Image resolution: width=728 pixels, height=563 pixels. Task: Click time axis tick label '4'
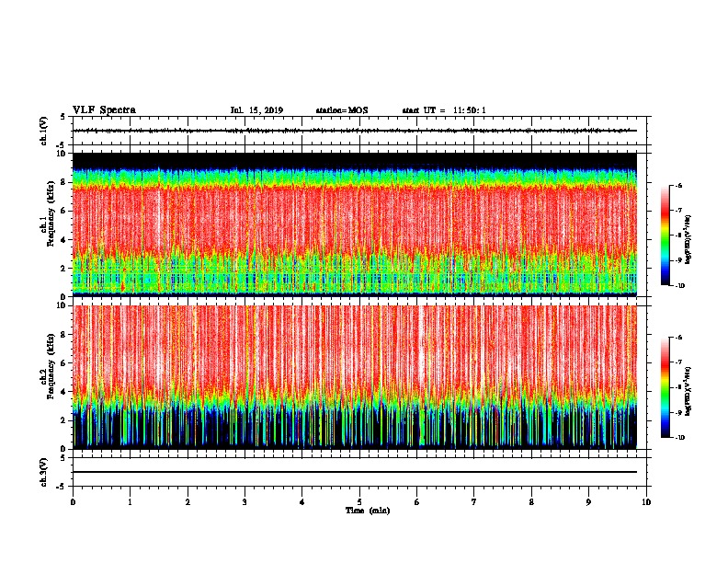302,502
